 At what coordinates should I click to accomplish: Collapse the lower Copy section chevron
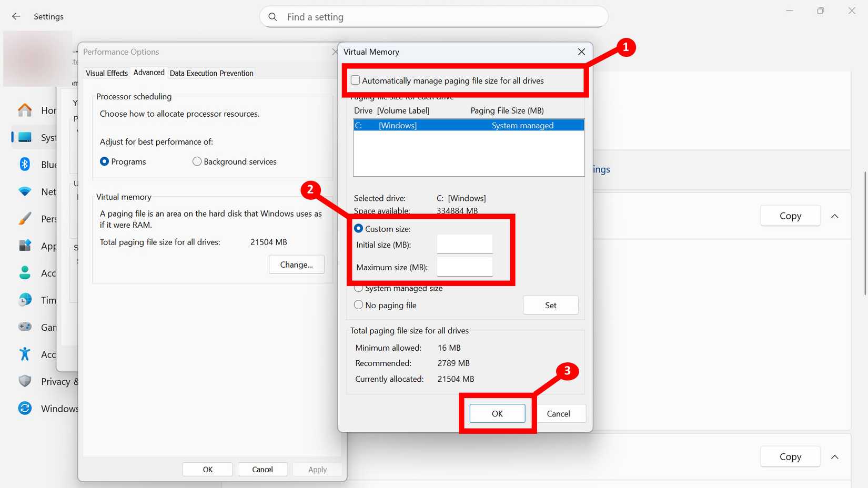[835, 456]
